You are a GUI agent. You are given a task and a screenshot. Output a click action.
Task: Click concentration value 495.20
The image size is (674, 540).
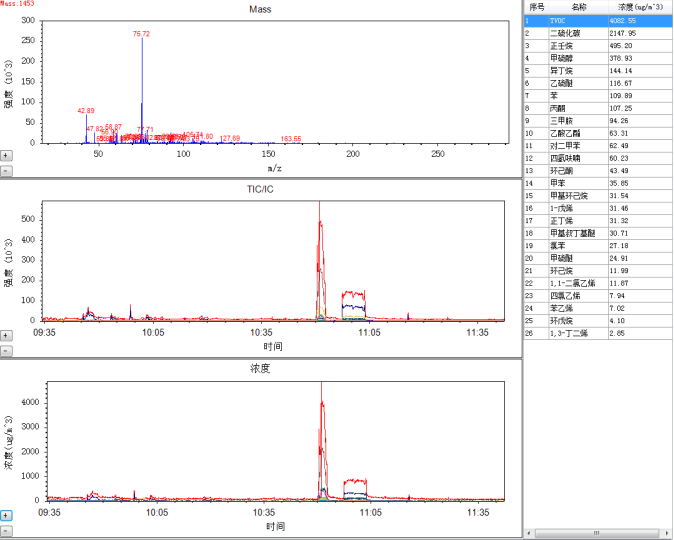pyautogui.click(x=621, y=46)
